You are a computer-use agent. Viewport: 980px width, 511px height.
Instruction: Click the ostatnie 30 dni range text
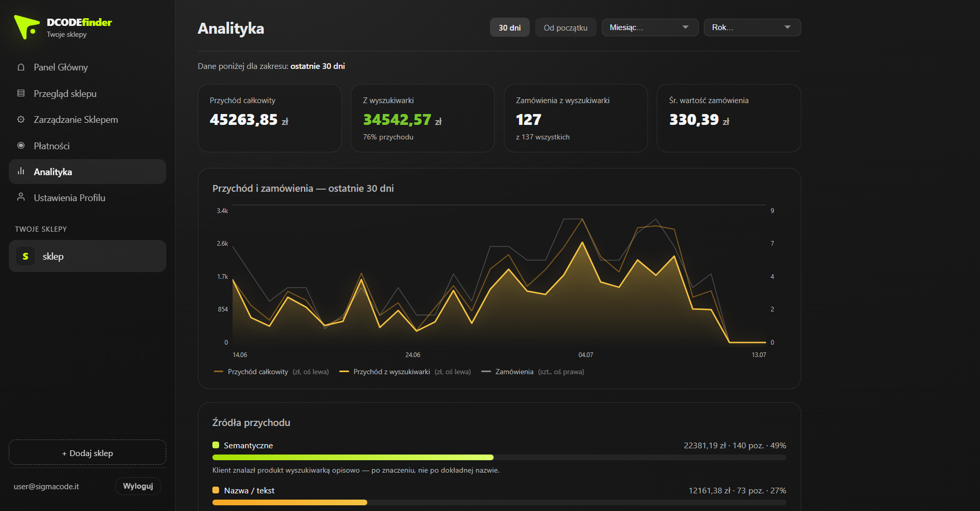[x=318, y=66]
